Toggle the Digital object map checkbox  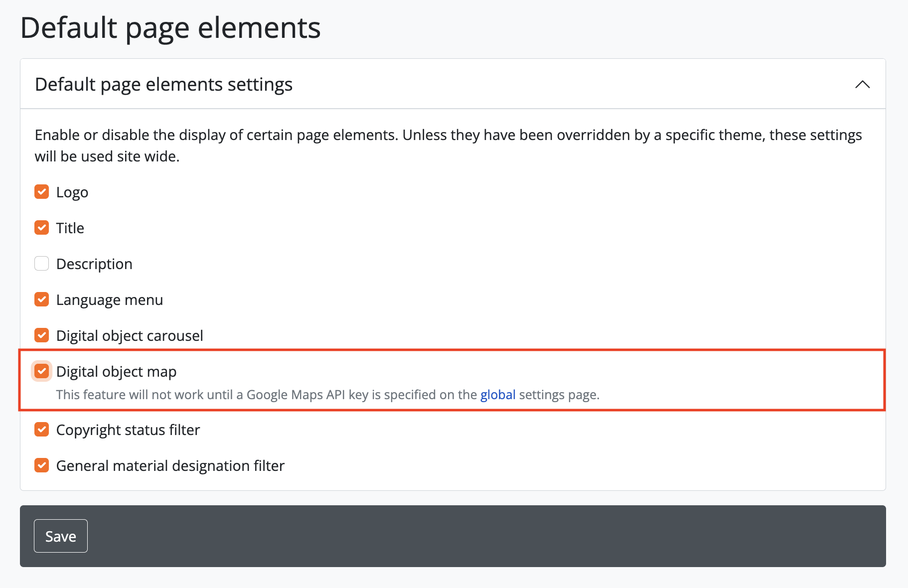pos(42,371)
